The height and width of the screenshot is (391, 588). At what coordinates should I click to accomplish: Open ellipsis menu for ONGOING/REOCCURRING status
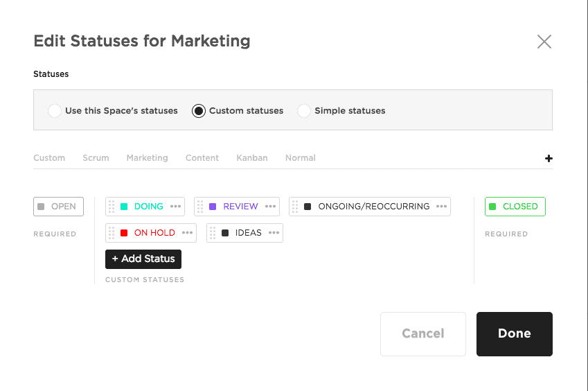coord(441,207)
